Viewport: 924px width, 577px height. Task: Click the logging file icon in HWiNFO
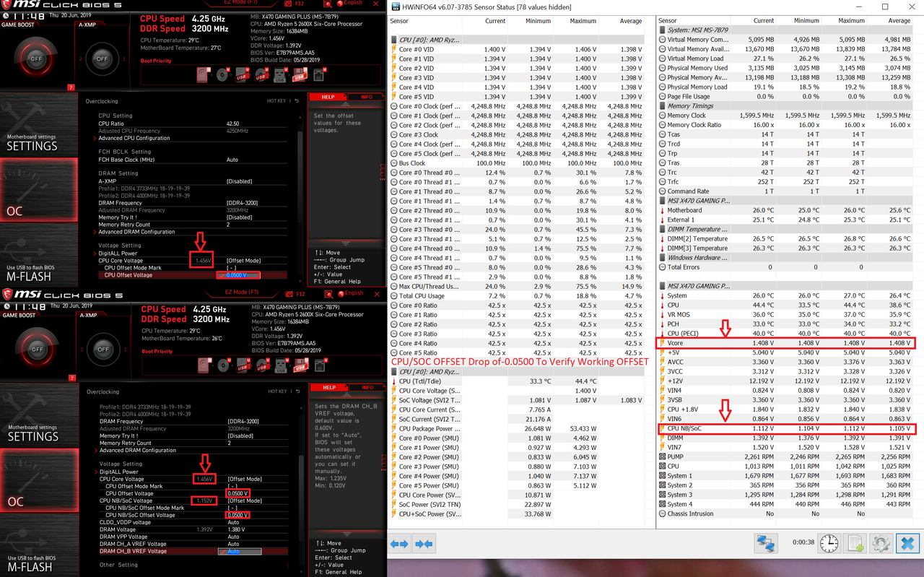pyautogui.click(x=855, y=543)
